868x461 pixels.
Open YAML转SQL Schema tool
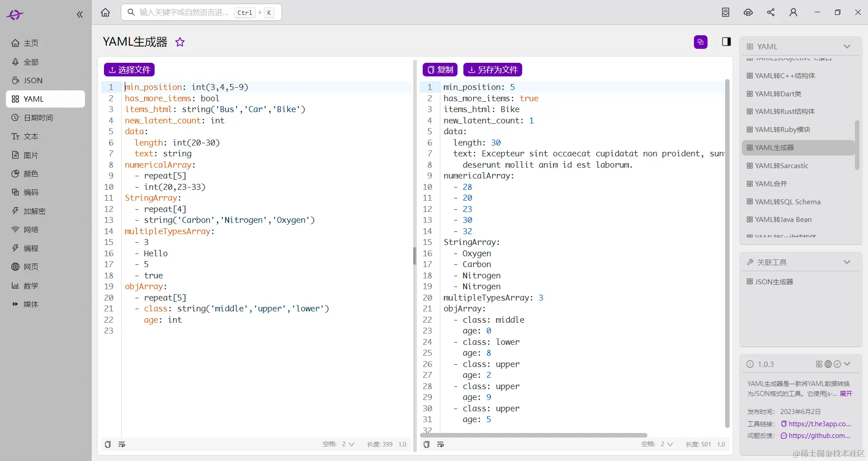click(x=798, y=202)
